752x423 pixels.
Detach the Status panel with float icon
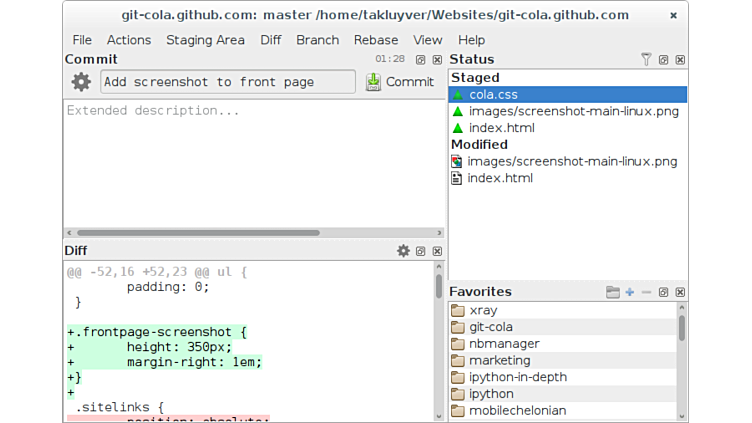point(663,60)
